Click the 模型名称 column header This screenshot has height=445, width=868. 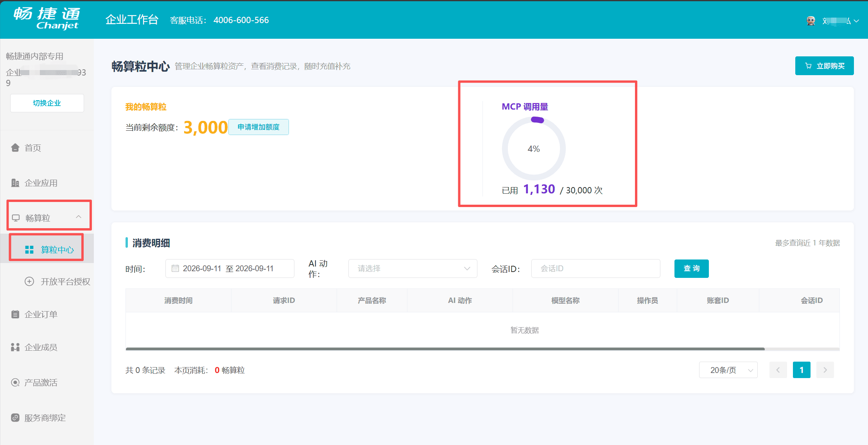[565, 301]
